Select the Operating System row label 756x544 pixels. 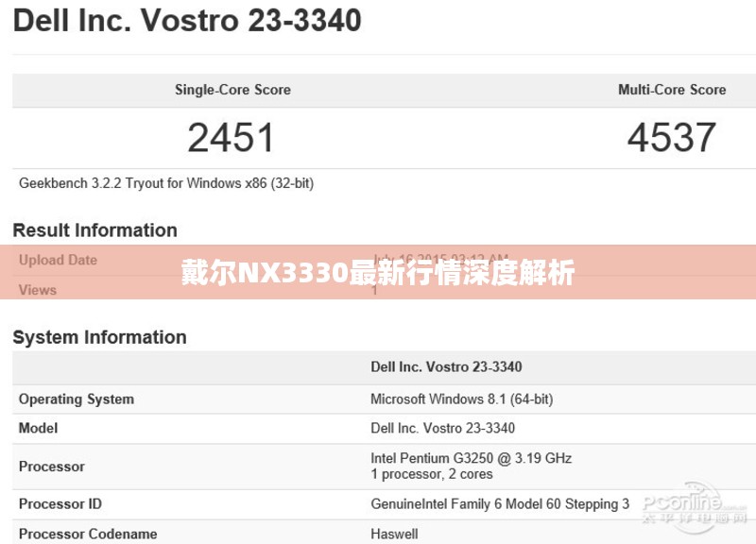[77, 399]
